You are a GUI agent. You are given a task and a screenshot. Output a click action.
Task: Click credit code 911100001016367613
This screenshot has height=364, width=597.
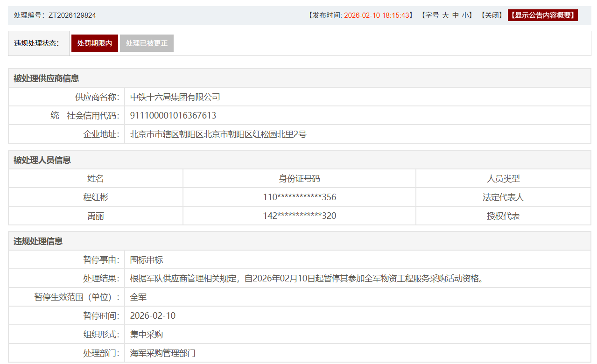point(173,115)
